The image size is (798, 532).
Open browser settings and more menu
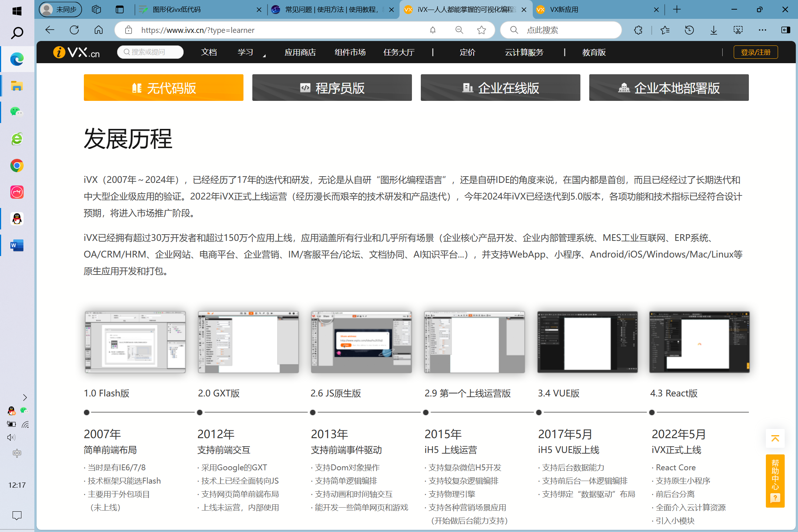click(763, 30)
